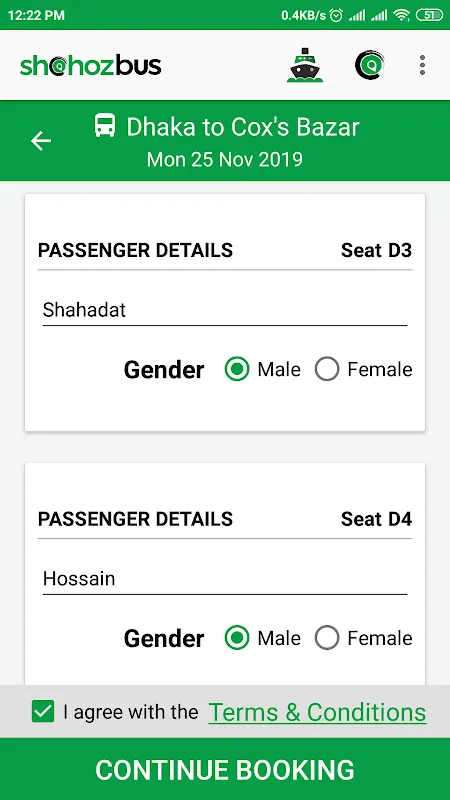The height and width of the screenshot is (800, 450).
Task: Tap the ship launch booking icon
Action: [305, 65]
